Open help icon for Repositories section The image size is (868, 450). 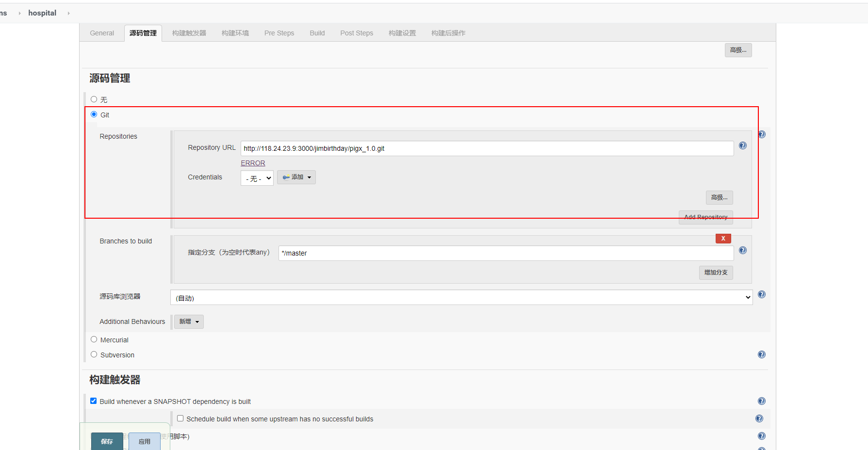(762, 134)
